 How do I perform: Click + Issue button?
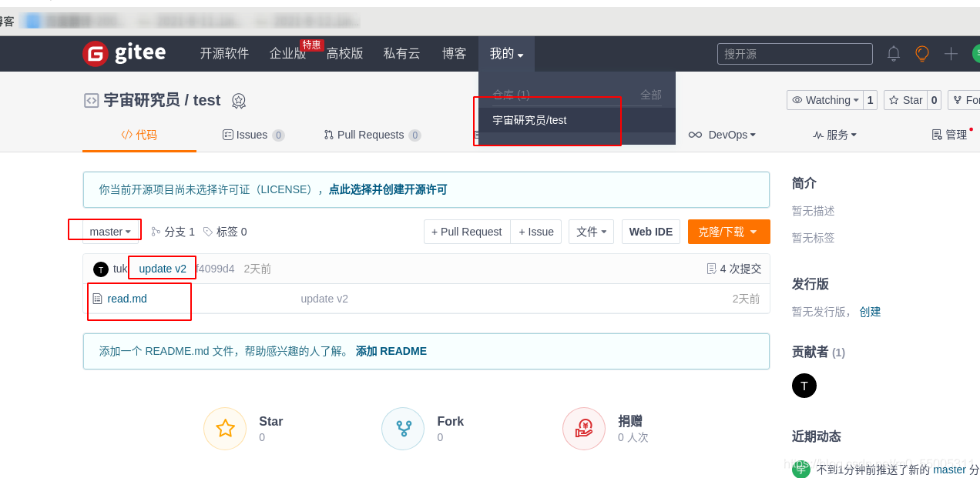[536, 232]
